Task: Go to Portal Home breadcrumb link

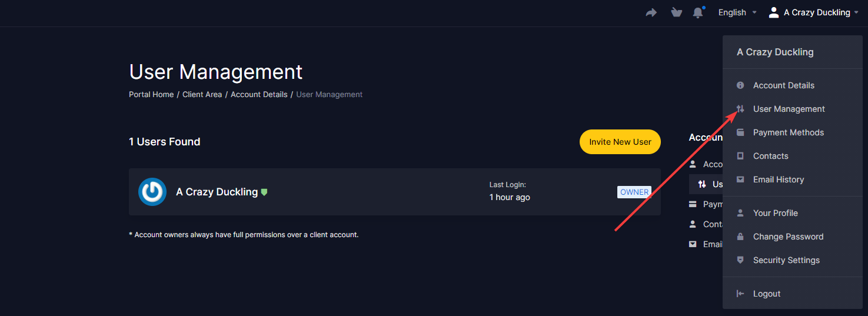Action: click(151, 94)
